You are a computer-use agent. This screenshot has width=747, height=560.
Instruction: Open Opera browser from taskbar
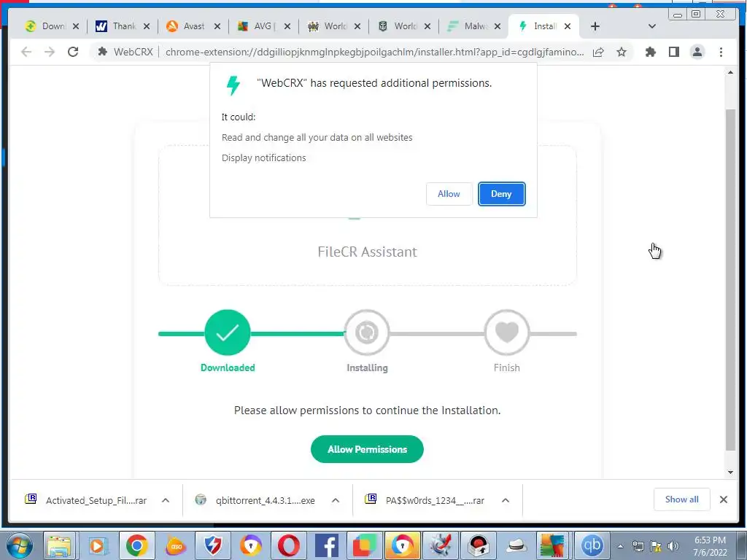289,545
